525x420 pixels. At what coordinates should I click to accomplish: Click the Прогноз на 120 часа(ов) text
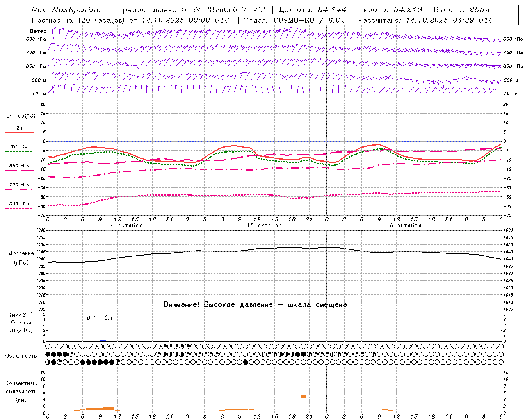click(x=79, y=20)
